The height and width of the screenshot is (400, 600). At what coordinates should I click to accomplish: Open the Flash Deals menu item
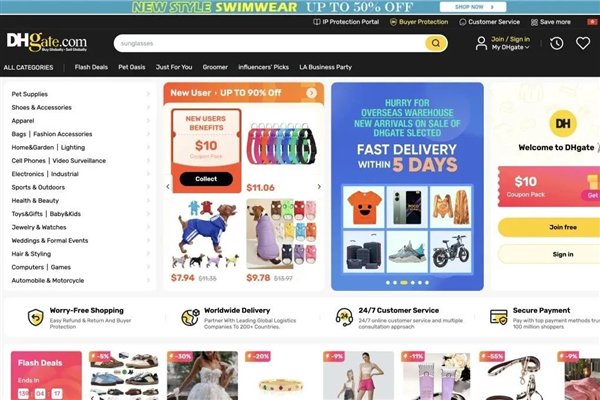coord(91,67)
